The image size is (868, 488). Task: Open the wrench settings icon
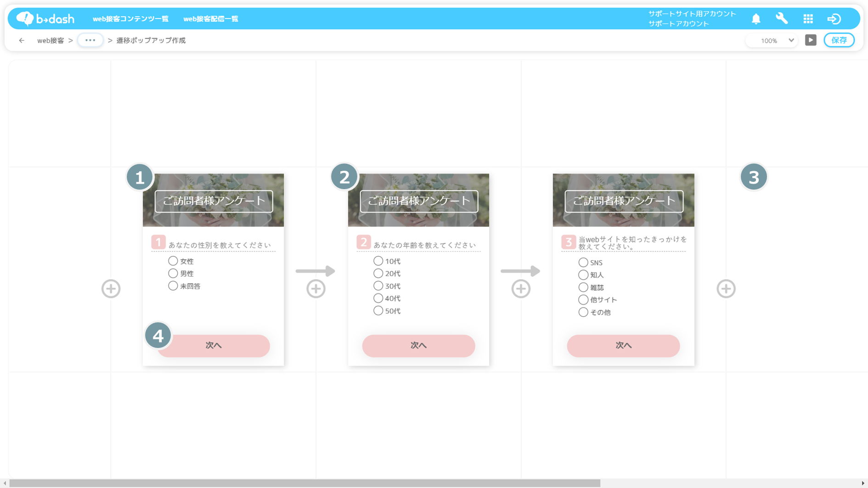(x=782, y=18)
